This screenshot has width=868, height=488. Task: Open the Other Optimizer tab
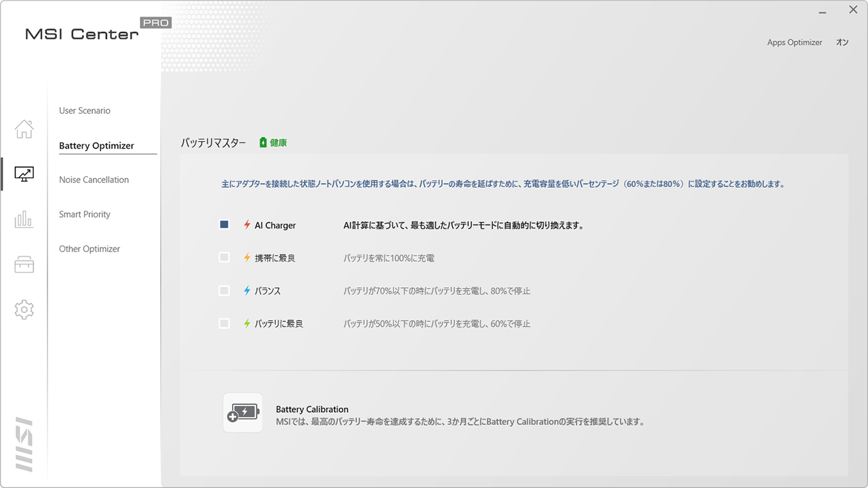[x=90, y=249]
